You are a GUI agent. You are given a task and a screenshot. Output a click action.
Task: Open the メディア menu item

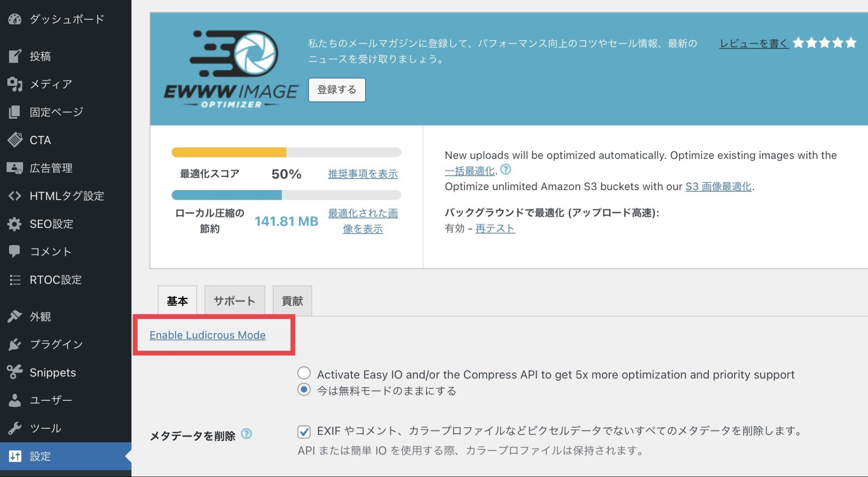click(66, 84)
